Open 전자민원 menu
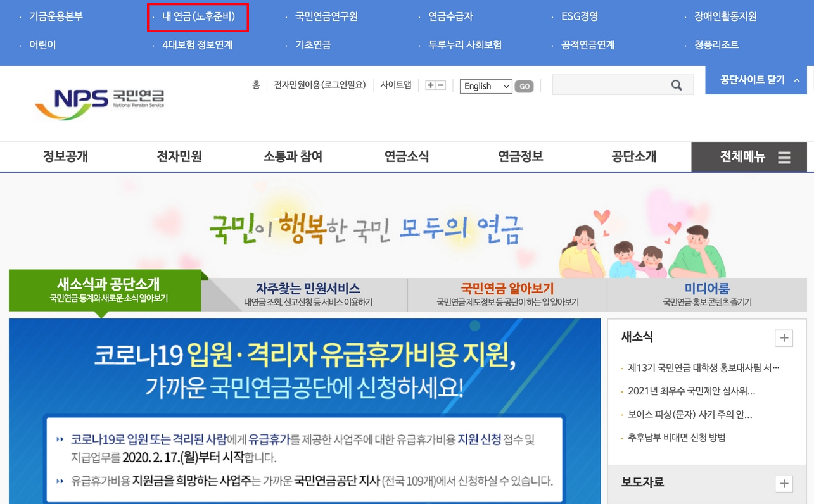This screenshot has height=504, width=814. click(179, 156)
